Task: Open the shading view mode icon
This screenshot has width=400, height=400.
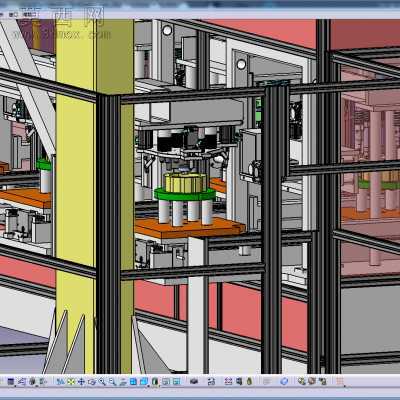Action: [x=155, y=381]
